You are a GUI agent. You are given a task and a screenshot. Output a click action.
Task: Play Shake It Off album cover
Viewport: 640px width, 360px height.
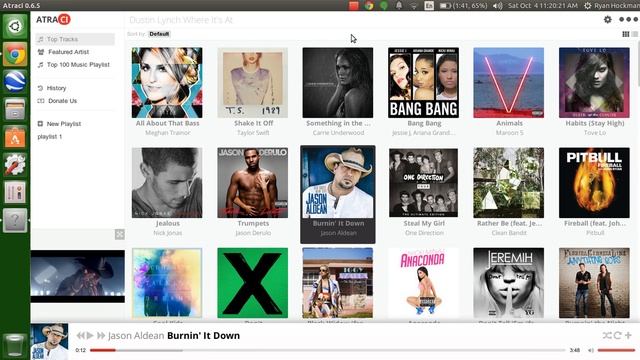click(253, 83)
